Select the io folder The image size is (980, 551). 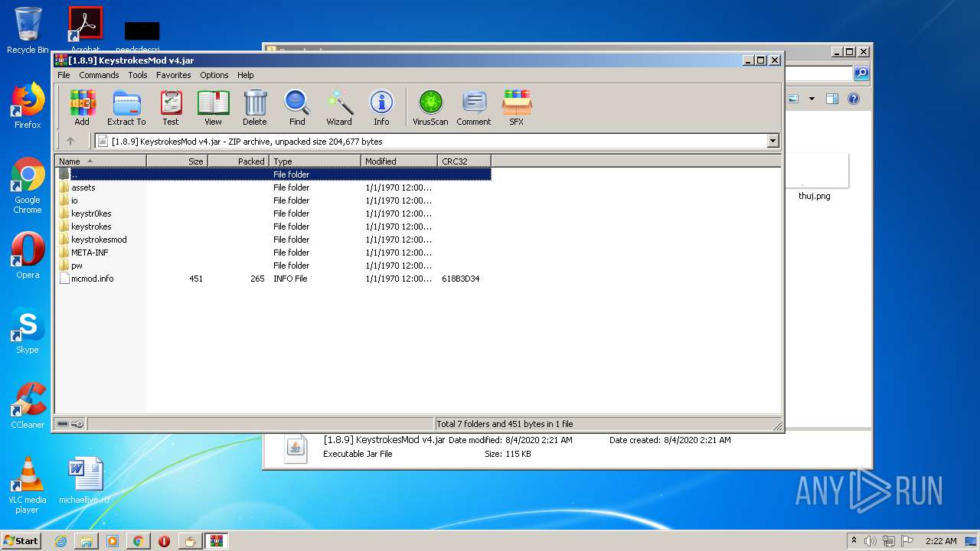point(273,201)
